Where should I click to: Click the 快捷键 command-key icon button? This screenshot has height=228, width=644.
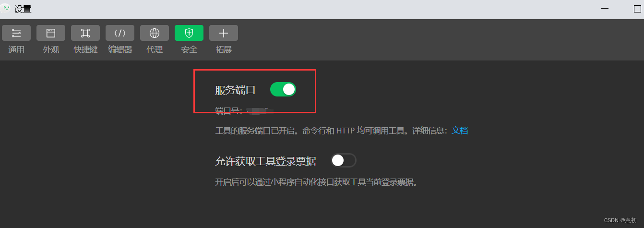click(85, 33)
